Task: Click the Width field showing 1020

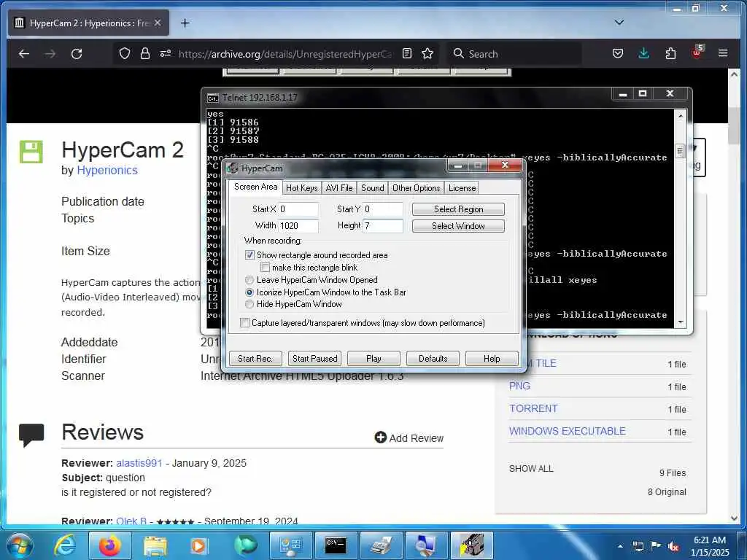Action: 298,226
